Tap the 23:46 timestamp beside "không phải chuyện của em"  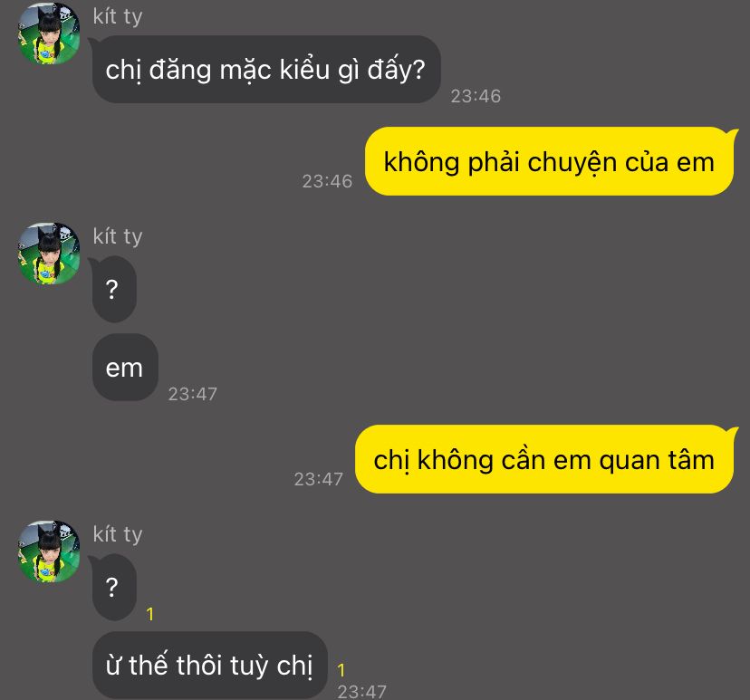coord(327,181)
